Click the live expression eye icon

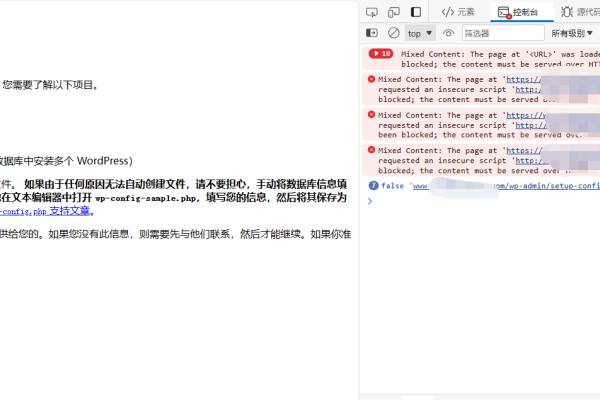(448, 33)
